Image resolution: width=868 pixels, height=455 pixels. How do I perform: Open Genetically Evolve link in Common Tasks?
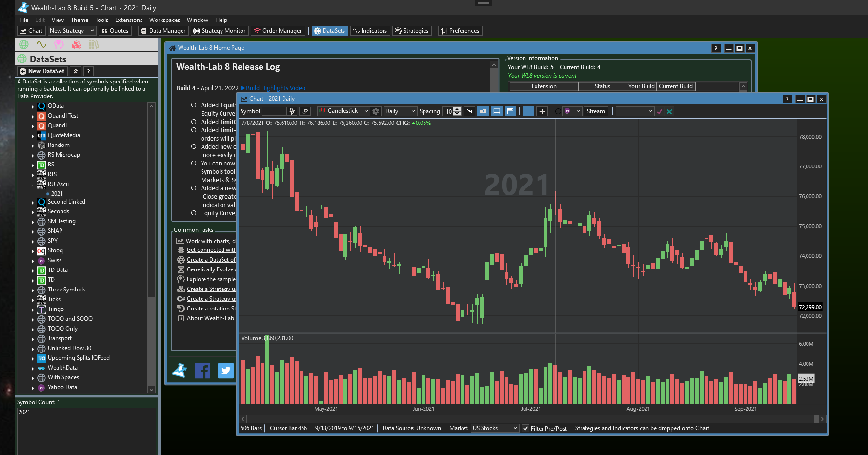(x=211, y=269)
